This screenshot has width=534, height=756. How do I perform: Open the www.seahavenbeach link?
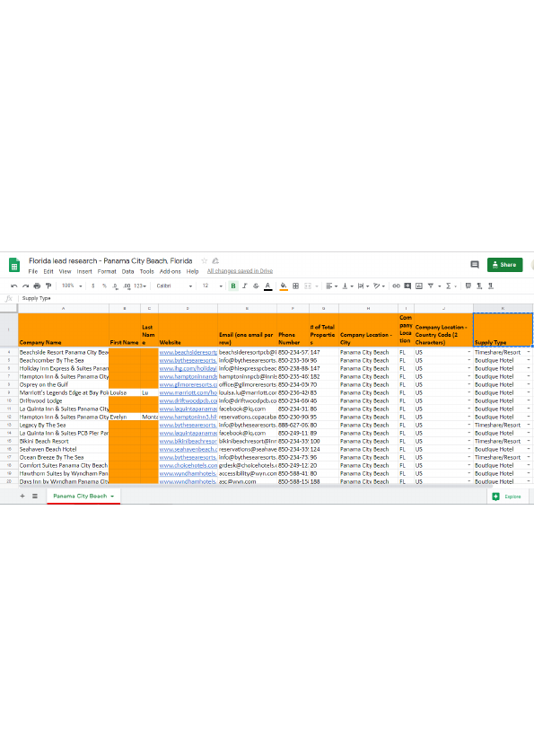coord(188,449)
